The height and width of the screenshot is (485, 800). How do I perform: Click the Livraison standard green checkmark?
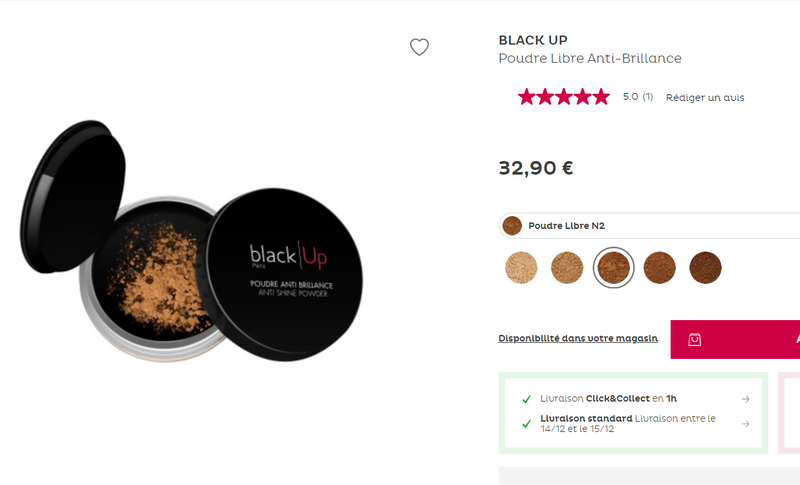(x=527, y=424)
